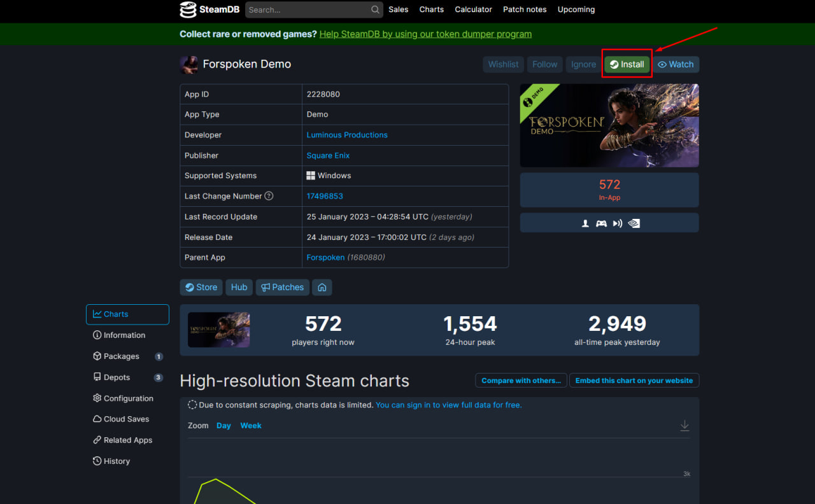
Task: Click the sign in to view full data link
Action: click(x=448, y=405)
